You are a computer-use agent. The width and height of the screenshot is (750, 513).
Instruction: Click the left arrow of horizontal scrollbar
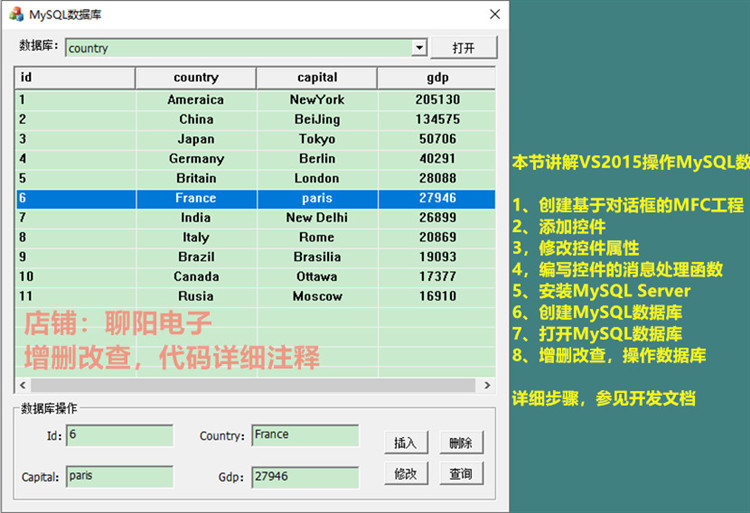(22, 385)
